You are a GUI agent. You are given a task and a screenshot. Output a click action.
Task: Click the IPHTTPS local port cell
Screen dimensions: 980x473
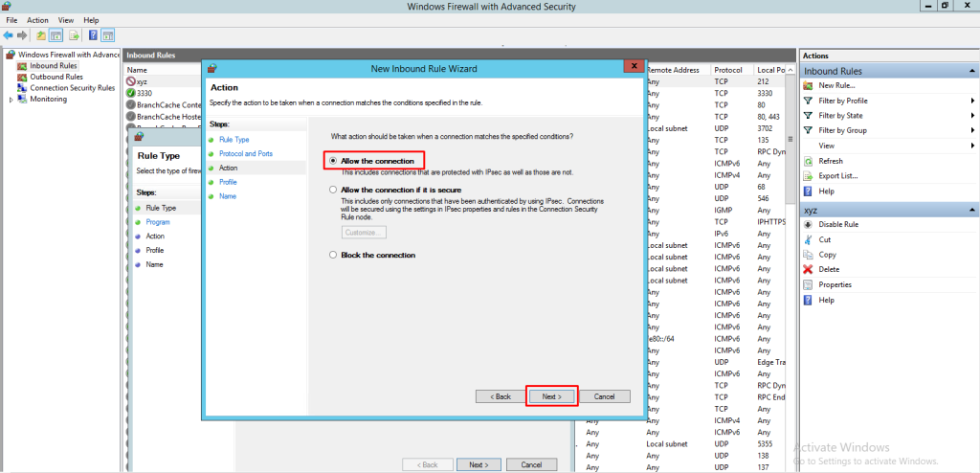771,222
